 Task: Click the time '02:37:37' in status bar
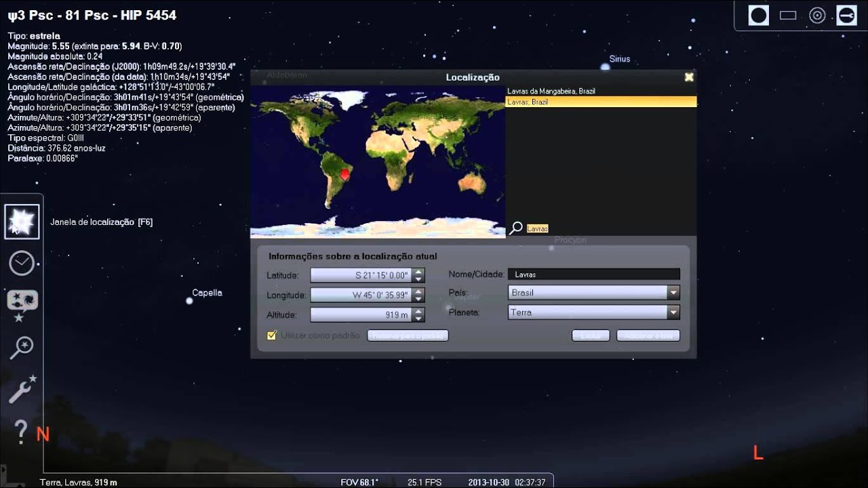(530, 482)
